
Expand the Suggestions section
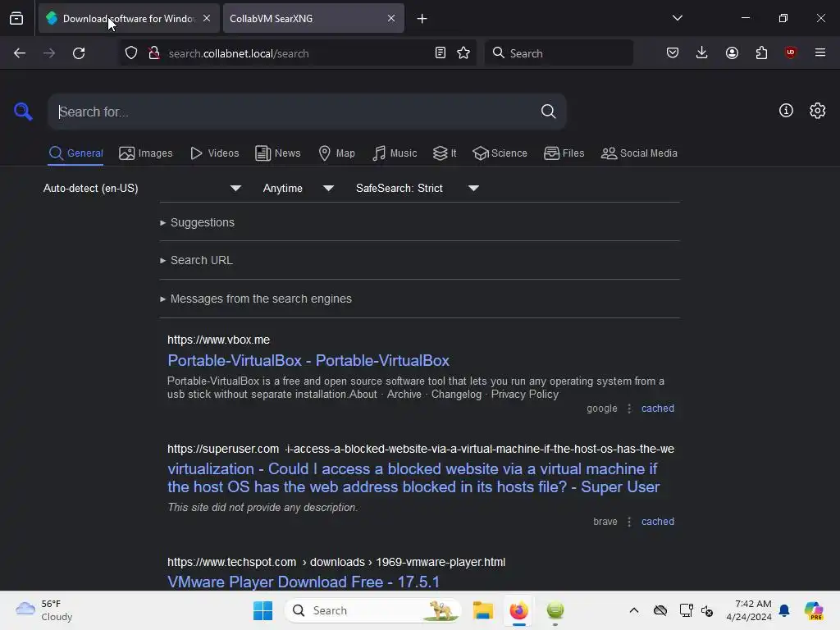click(x=198, y=222)
